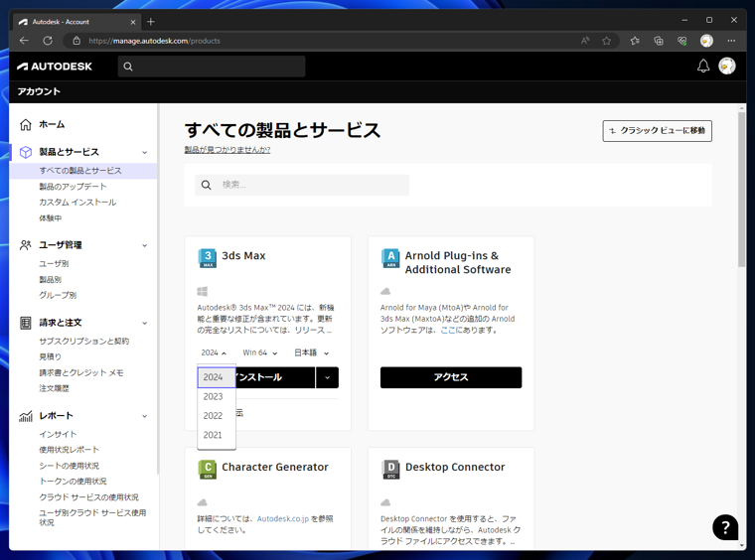Open browser settings ellipsis menu
This screenshot has height=560, width=755.
click(731, 41)
